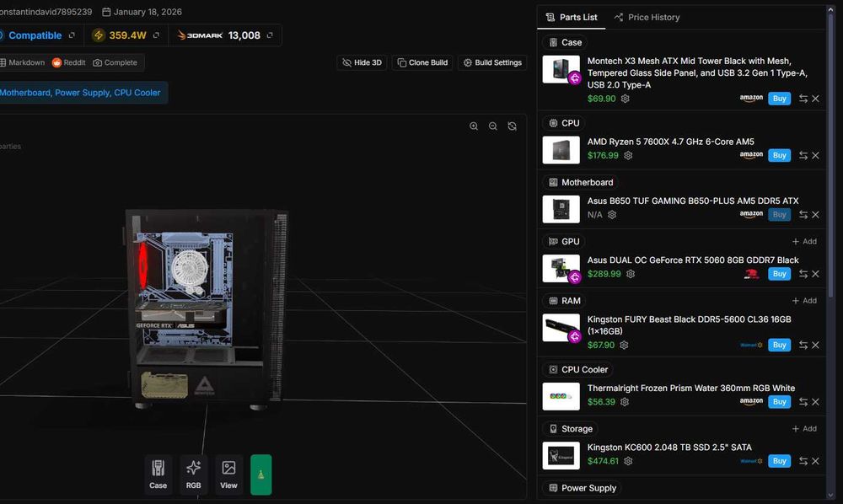Swap the AMD Ryzen 5 7600X CPU
The width and height of the screenshot is (843, 504).
(x=803, y=155)
